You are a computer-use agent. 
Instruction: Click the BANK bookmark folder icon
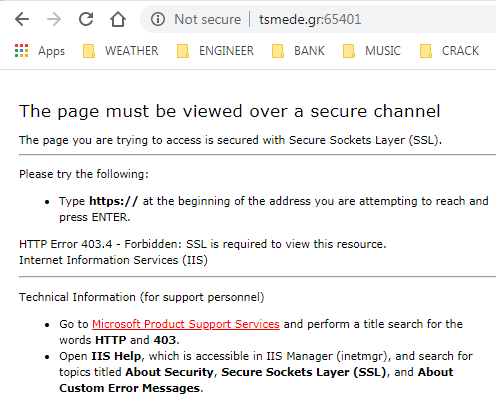pyautogui.click(x=278, y=51)
